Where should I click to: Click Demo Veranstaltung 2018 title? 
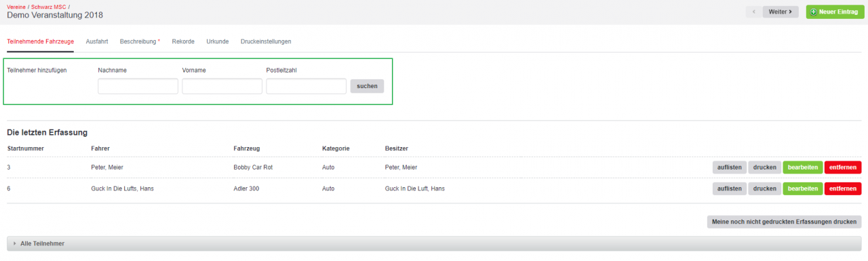pos(55,15)
